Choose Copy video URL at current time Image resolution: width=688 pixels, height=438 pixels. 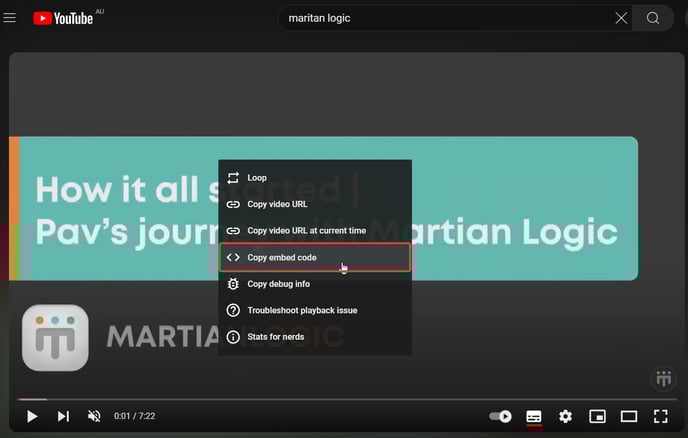(x=315, y=230)
